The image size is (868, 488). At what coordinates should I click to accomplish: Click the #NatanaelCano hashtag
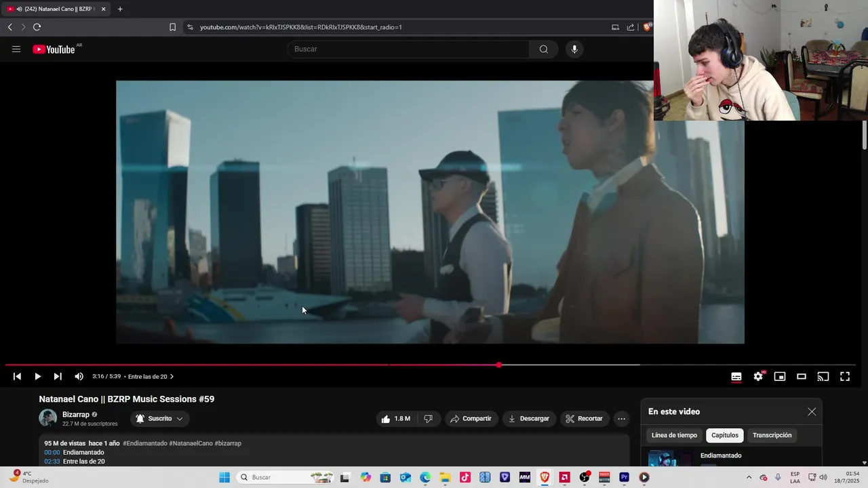point(191,443)
